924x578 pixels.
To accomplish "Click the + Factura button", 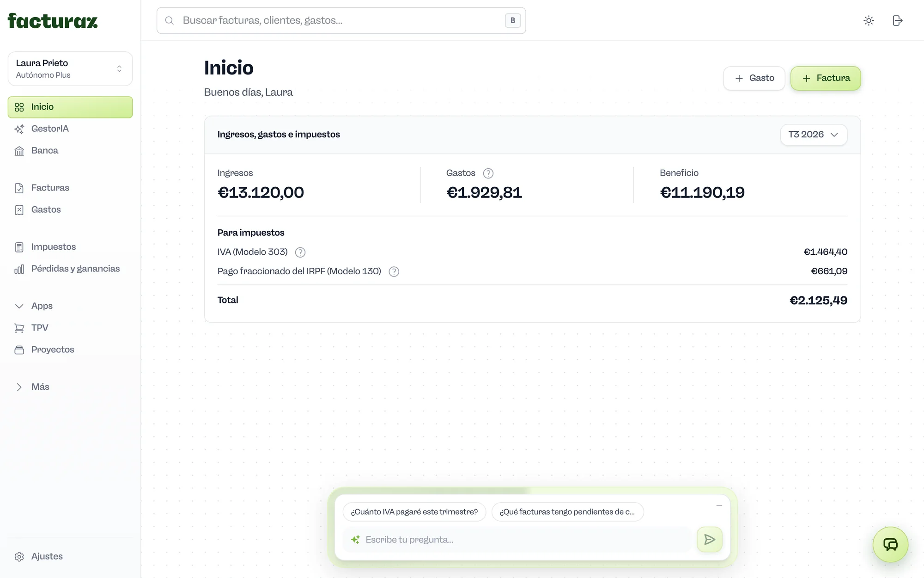I will [826, 78].
